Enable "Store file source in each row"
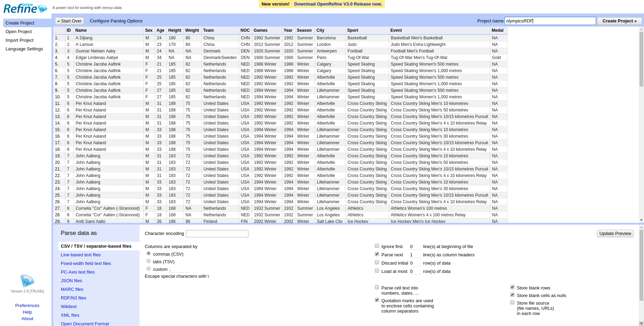Viewport: 644px width, 326px height. (x=512, y=302)
